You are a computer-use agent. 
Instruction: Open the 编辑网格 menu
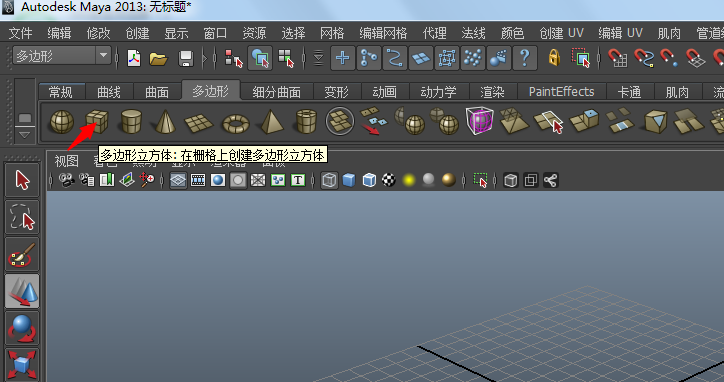pos(383,33)
